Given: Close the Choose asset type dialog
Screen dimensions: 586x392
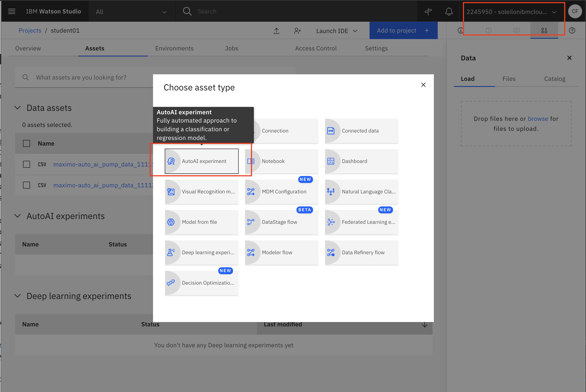Looking at the screenshot, I should (x=423, y=85).
